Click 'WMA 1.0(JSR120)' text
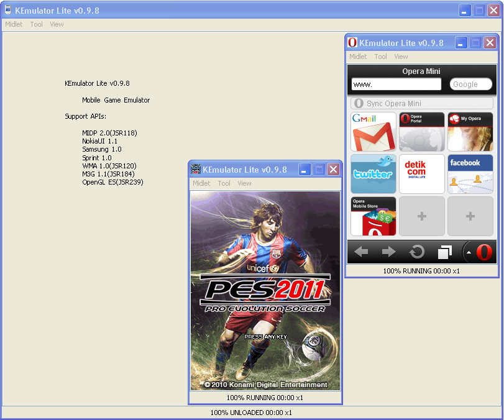 (109, 166)
